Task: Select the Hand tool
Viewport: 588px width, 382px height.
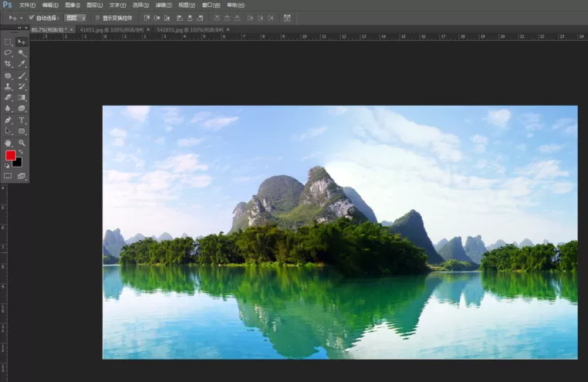Action: (8, 143)
